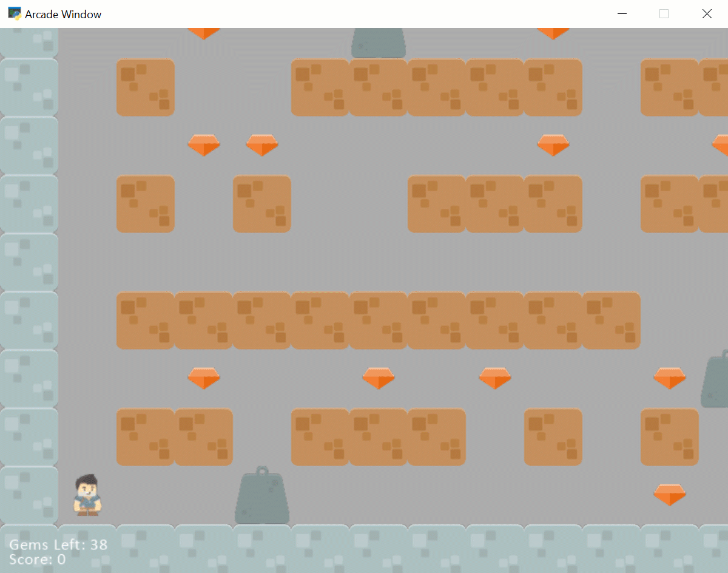Click the weight at the window's right edge
728x573 pixels.
[716, 381]
